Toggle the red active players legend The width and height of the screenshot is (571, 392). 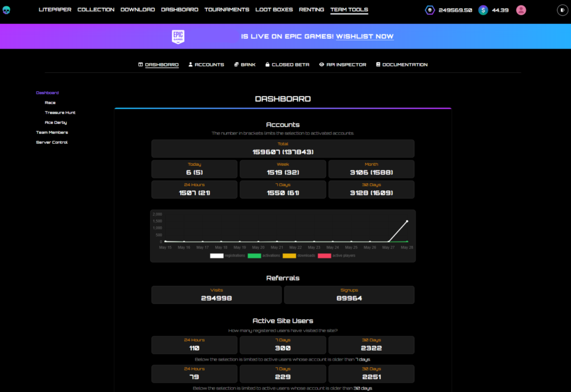(x=337, y=255)
